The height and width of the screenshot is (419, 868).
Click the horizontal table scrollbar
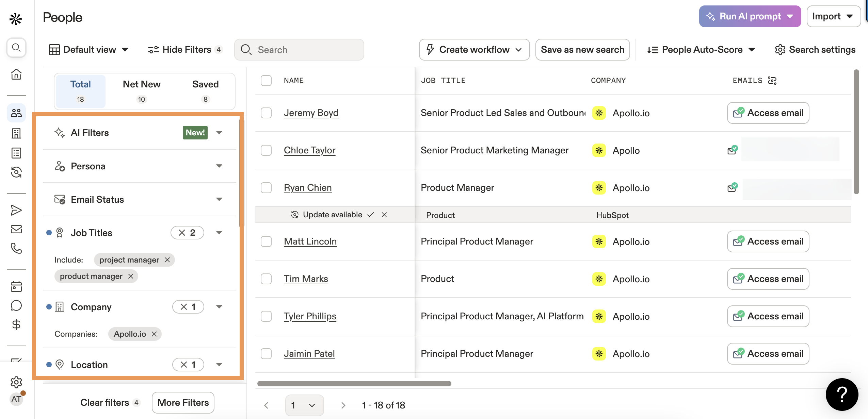[x=354, y=384]
